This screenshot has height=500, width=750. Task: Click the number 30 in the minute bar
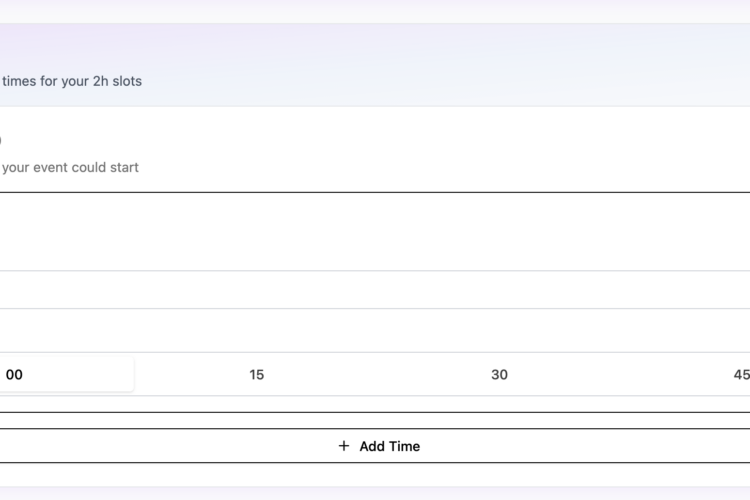point(499,375)
